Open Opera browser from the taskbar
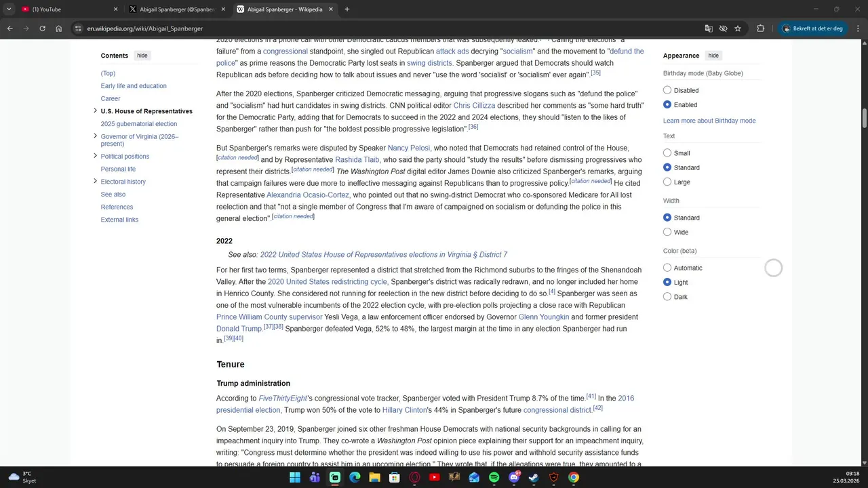868x488 pixels. [414, 477]
